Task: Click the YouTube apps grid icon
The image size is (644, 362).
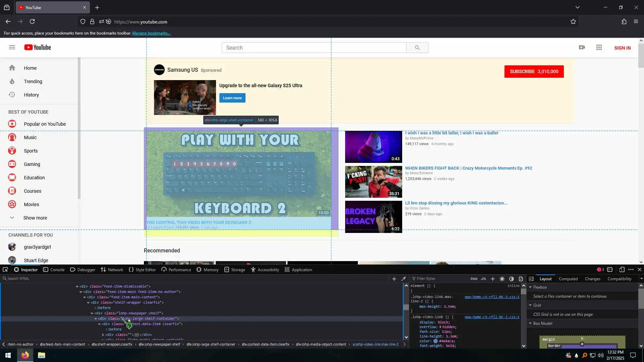Action: tap(599, 48)
